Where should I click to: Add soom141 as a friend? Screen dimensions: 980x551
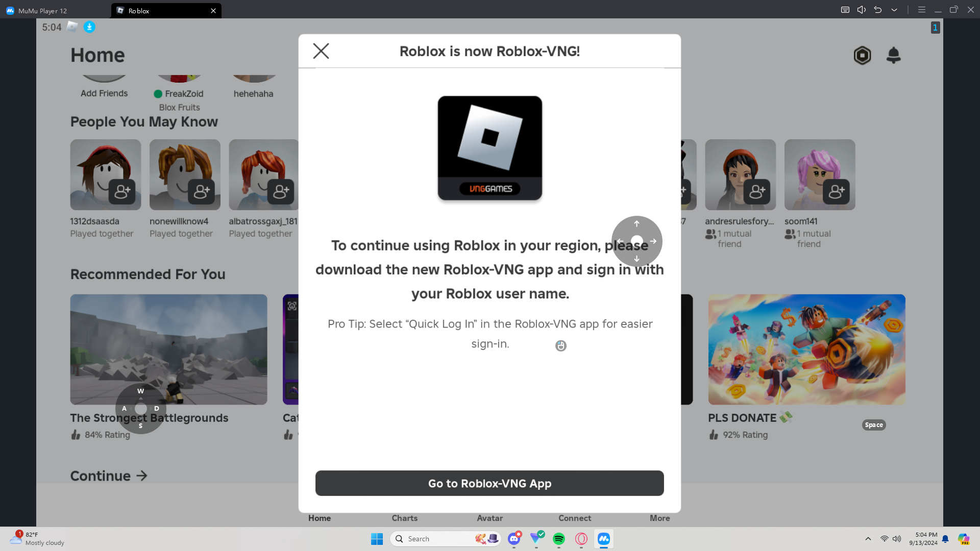[x=837, y=192]
